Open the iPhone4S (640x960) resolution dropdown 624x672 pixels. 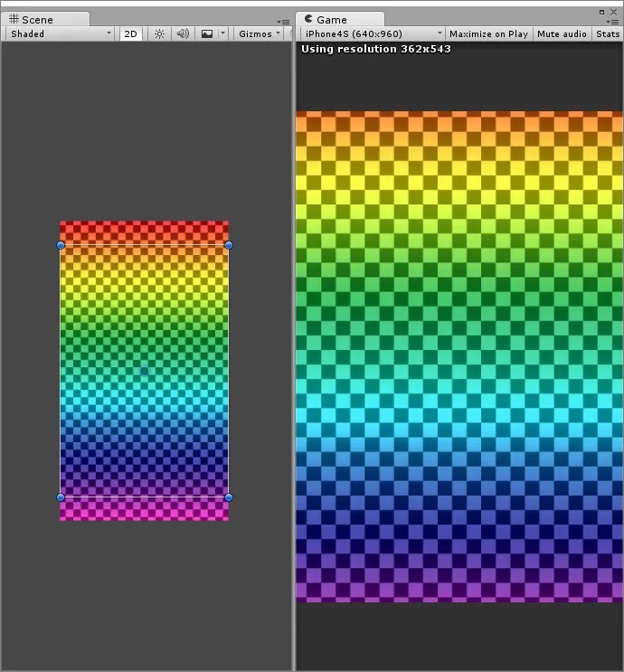pos(373,33)
